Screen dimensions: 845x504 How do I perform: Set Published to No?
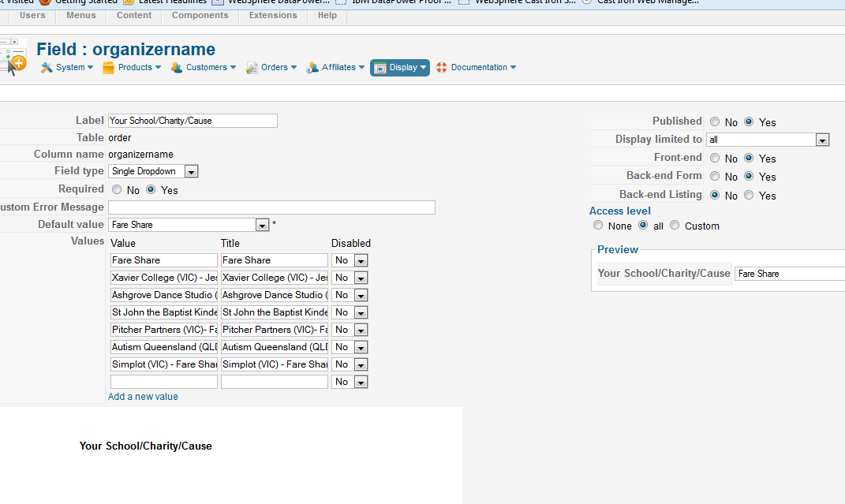(715, 121)
